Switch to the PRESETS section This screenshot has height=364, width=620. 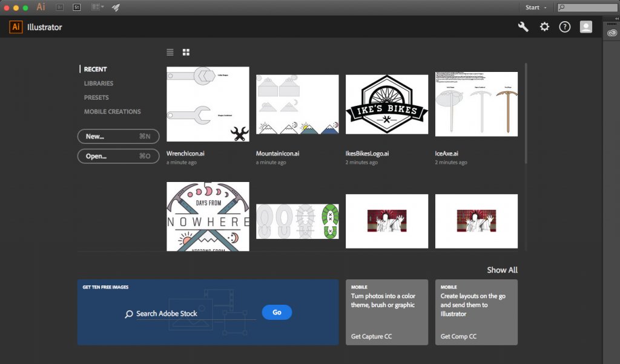96,97
